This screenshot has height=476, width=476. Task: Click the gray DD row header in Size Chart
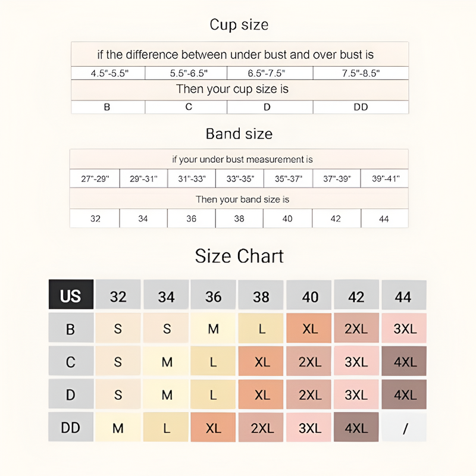[x=71, y=427]
